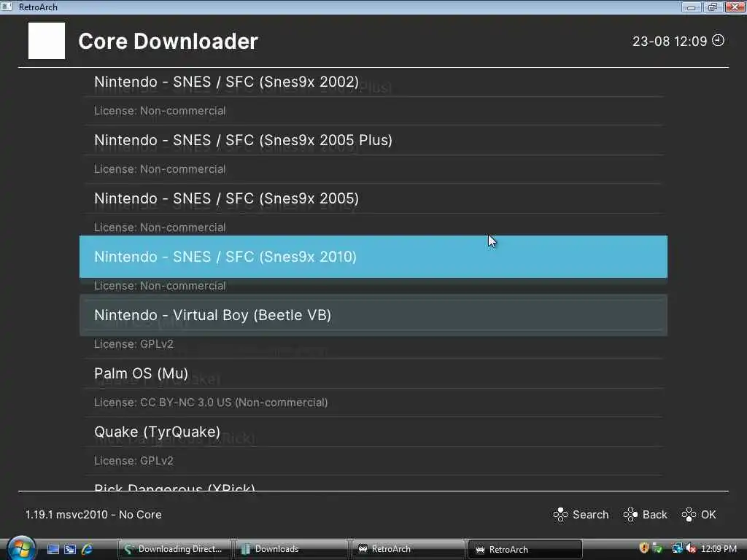Click the Core Downloader title
747x560 pixels.
coord(169,42)
